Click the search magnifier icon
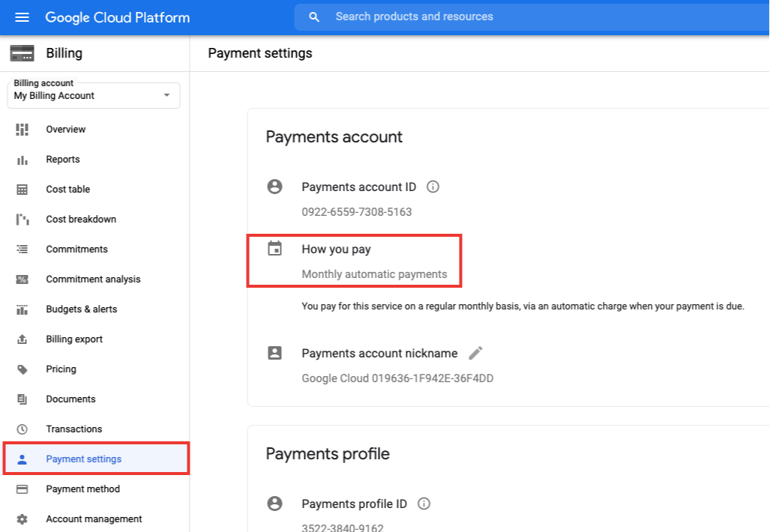Image resolution: width=770 pixels, height=532 pixels. [314, 17]
